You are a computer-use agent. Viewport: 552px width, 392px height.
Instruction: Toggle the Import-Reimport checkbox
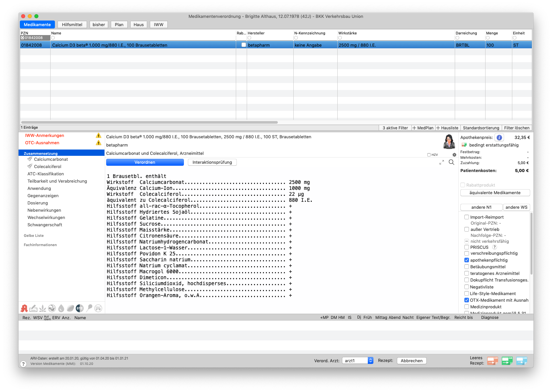point(467,217)
